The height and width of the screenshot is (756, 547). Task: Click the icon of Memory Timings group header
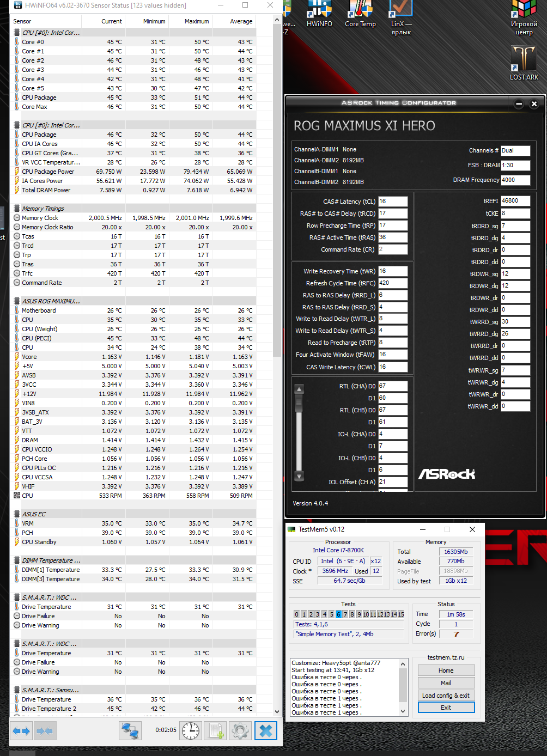click(x=17, y=209)
